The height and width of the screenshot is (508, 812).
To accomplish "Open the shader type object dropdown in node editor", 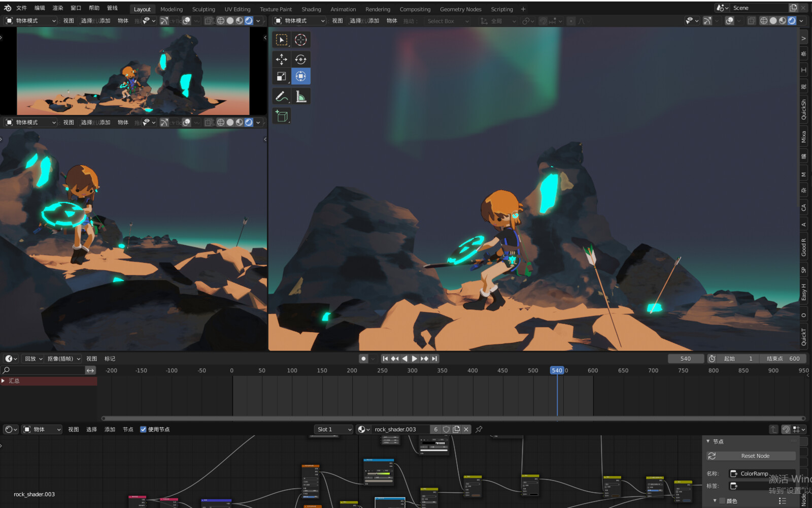I will (43, 429).
